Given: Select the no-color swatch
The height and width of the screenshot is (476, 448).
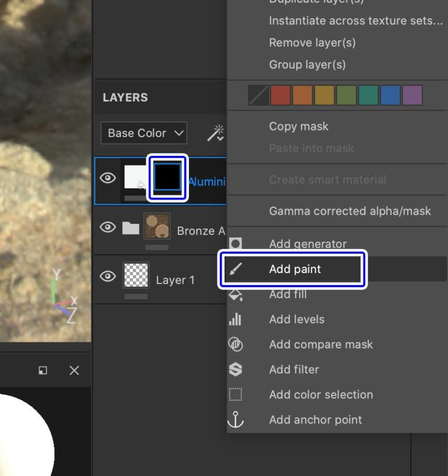Looking at the screenshot, I should [258, 95].
